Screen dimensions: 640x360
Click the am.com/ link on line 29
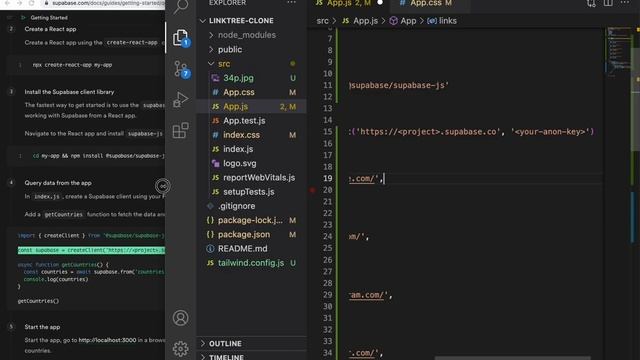(367, 295)
